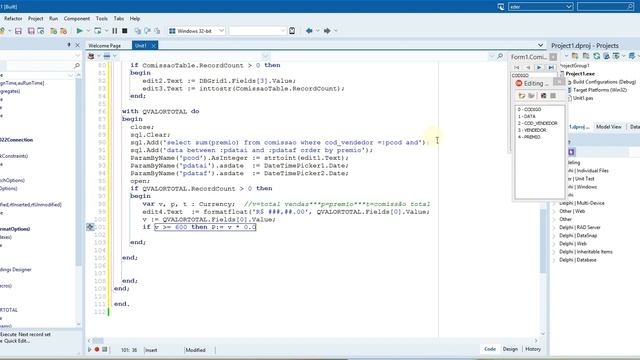Open the Tools menu
The image size is (640, 360).
102,18
